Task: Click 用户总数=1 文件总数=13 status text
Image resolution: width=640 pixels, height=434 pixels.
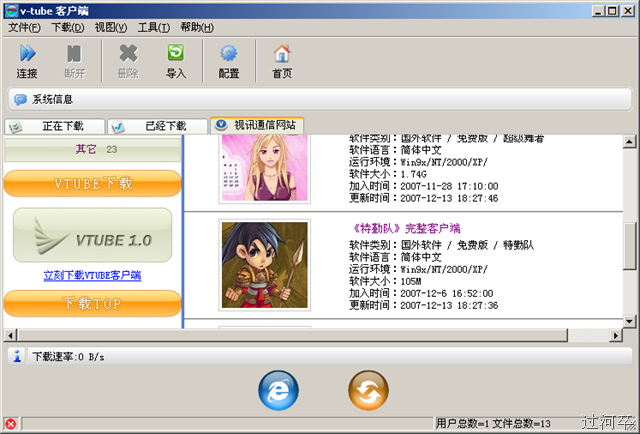Action: click(x=493, y=424)
